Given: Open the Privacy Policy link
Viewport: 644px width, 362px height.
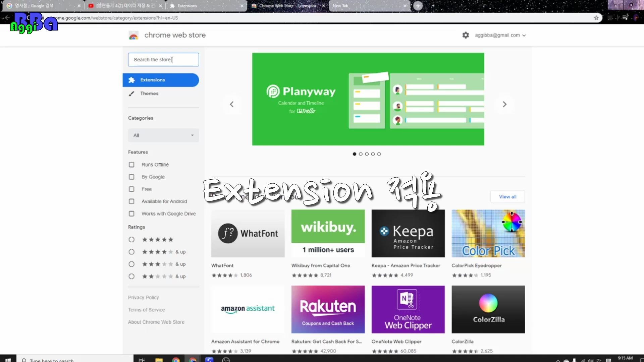Looking at the screenshot, I should coord(143,298).
